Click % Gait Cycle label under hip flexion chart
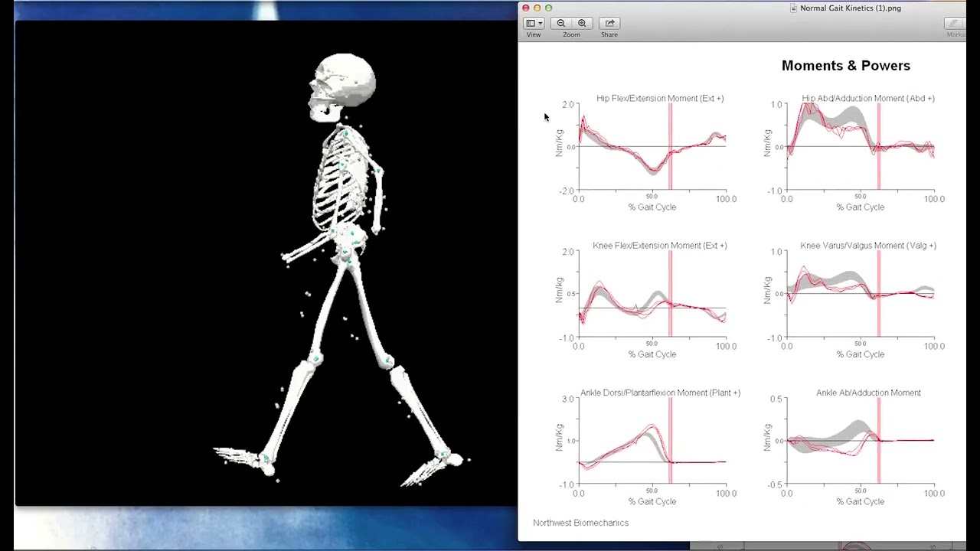Viewport: 980px width, 551px height. (652, 207)
